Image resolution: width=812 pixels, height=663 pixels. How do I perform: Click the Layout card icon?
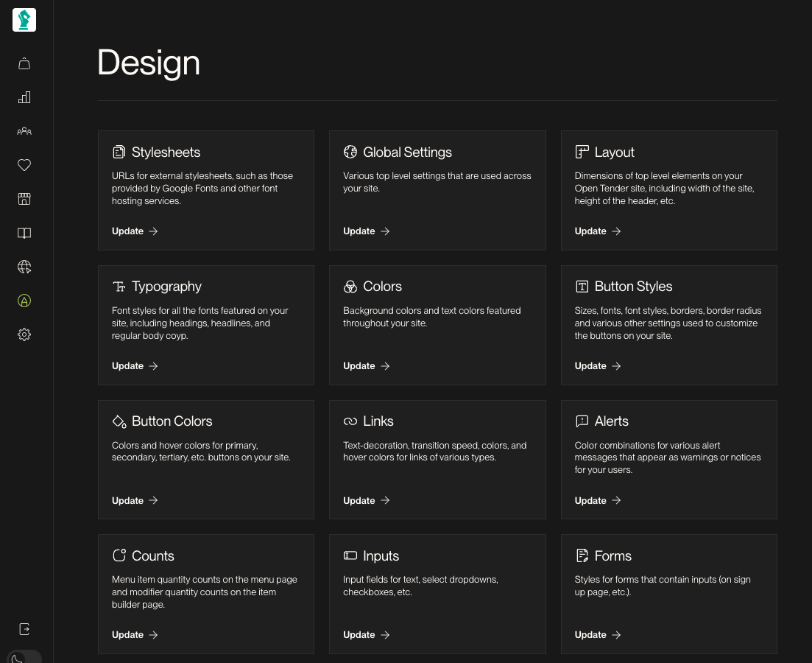582,152
